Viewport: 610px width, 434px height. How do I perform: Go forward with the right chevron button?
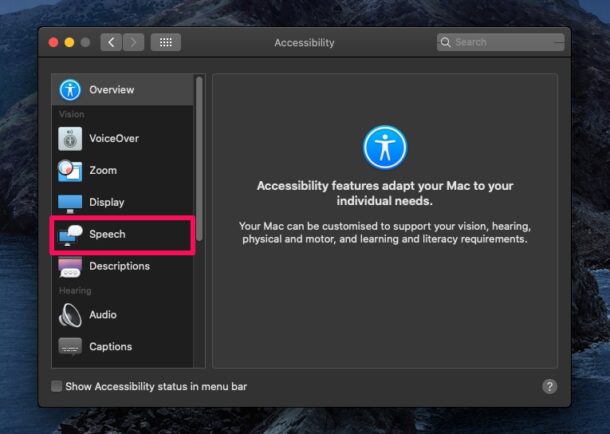coord(133,42)
